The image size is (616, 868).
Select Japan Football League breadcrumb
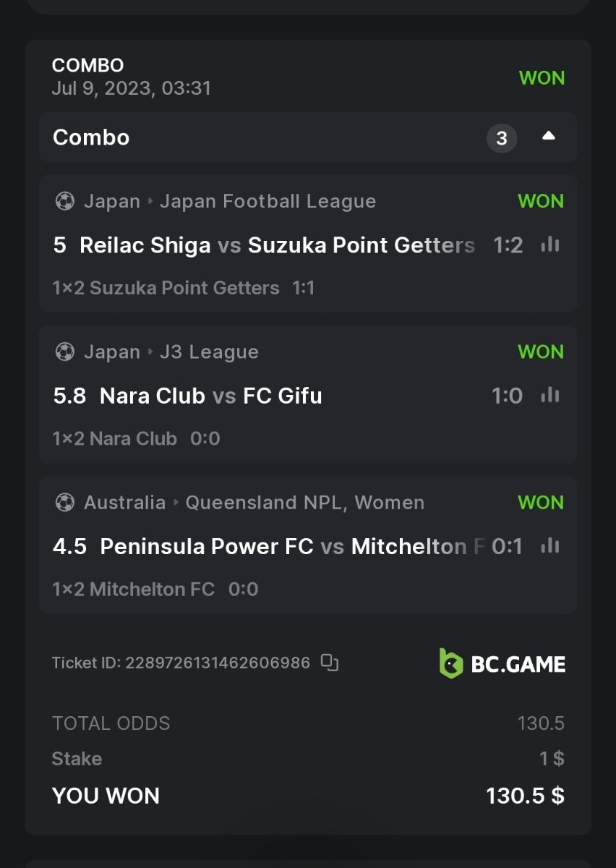(268, 201)
